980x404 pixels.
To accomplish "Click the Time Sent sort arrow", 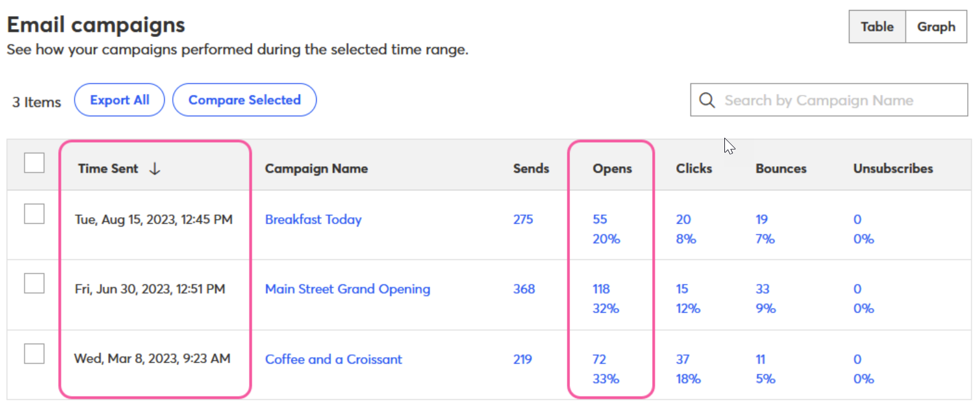I will [x=155, y=169].
